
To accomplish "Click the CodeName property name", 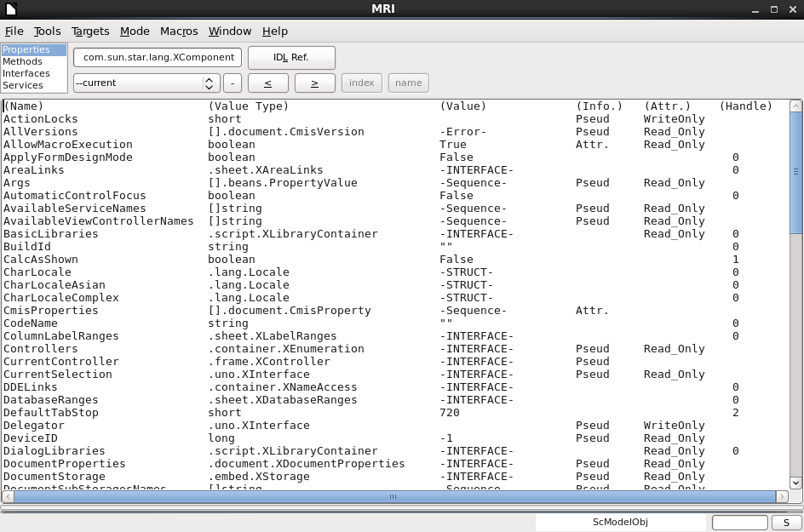I will click(x=31, y=323).
